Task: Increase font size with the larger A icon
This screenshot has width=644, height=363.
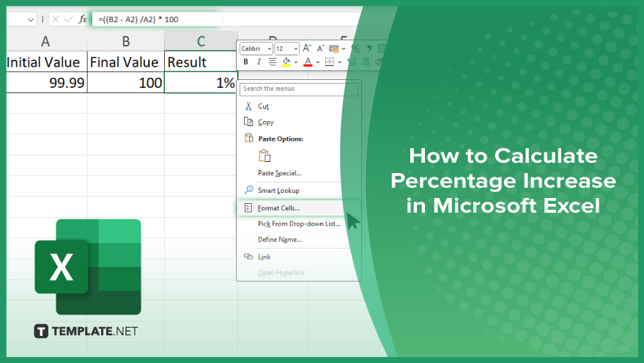Action: click(x=307, y=48)
